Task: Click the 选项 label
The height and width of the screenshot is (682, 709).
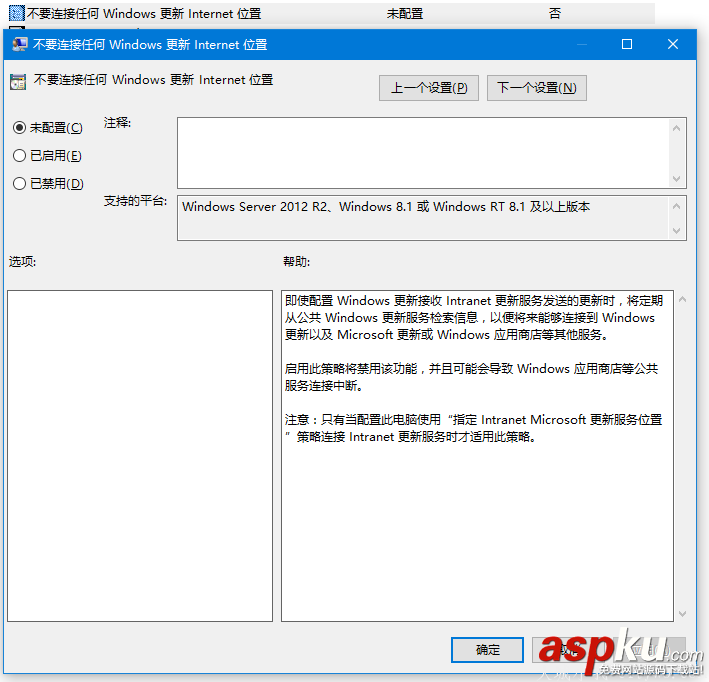Action: coord(22,261)
